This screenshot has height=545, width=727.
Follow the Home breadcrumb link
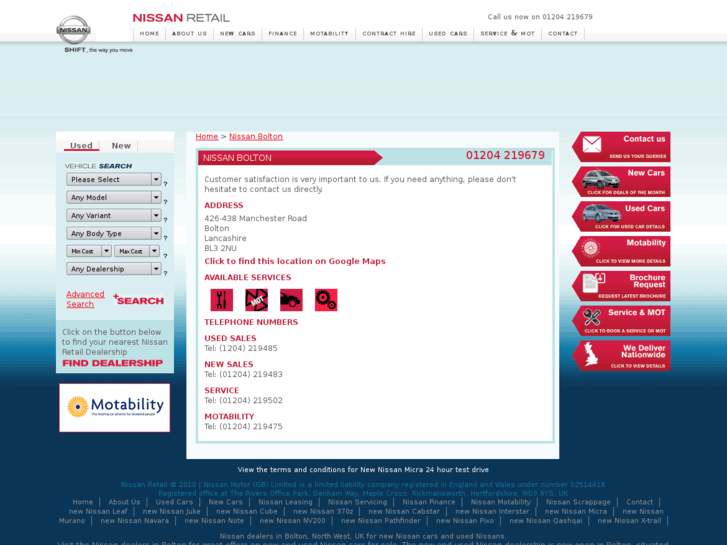pos(207,136)
